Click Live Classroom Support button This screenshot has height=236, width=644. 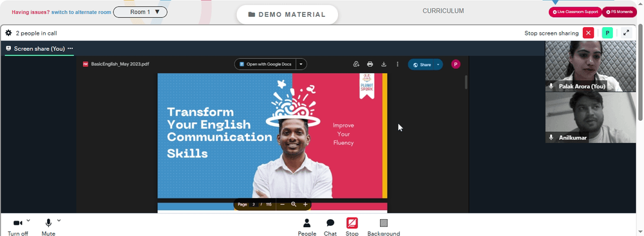(x=575, y=12)
